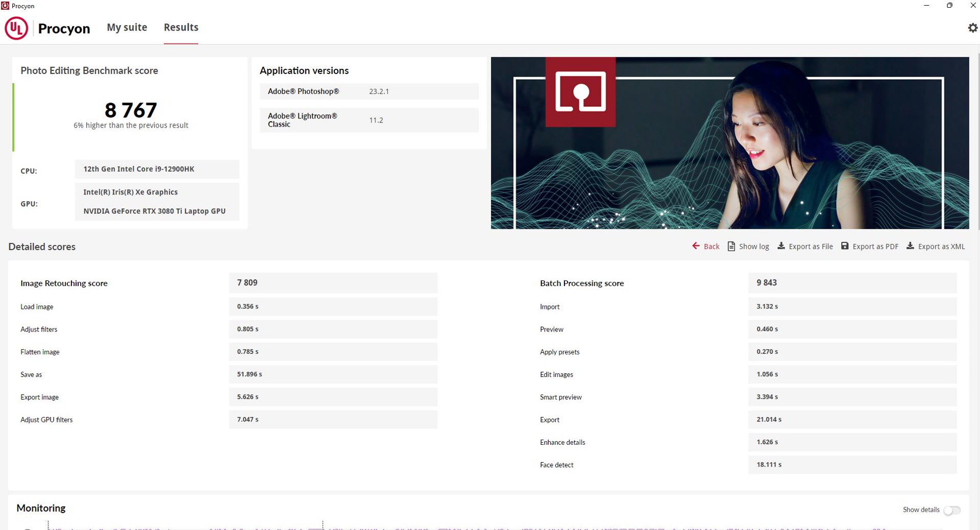Image resolution: width=980 pixels, height=530 pixels.
Task: Click the UL logo icon
Action: tap(16, 28)
